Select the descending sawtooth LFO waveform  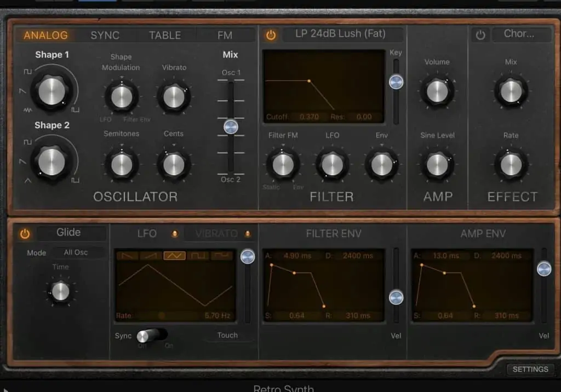tap(128, 256)
